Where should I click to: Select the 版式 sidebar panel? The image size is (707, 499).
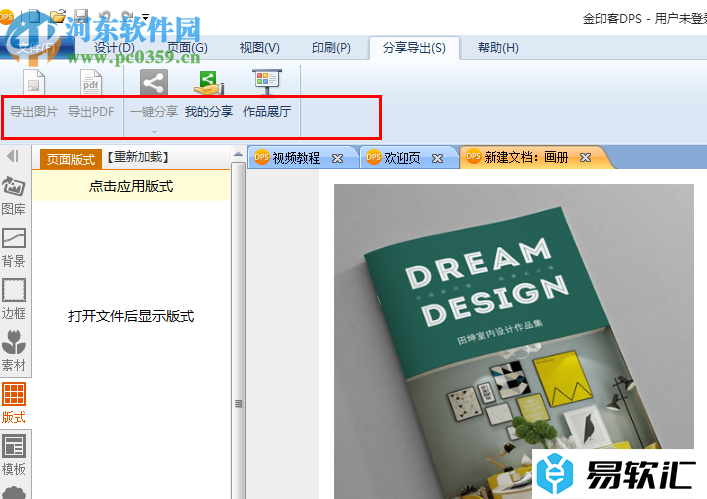pyautogui.click(x=14, y=403)
